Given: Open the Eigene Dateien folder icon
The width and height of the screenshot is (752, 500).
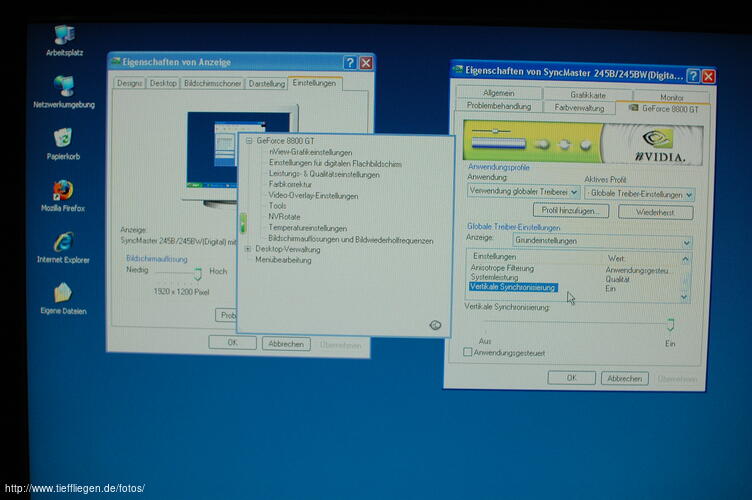Looking at the screenshot, I should [63, 298].
